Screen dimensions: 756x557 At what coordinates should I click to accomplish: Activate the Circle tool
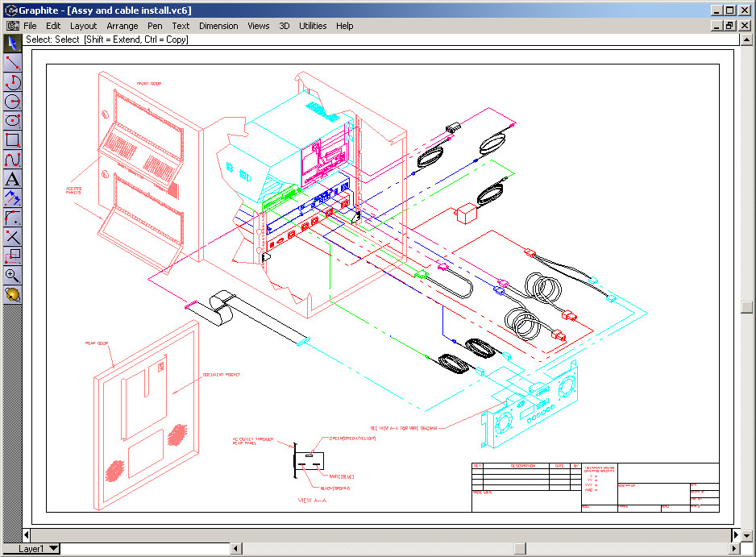[12, 101]
